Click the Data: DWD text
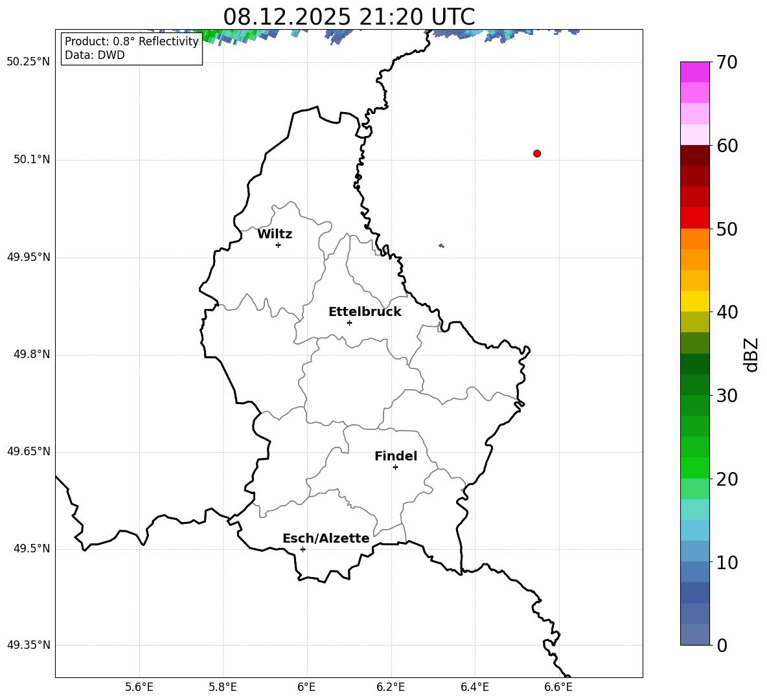This screenshot has height=700, width=767. [95, 55]
